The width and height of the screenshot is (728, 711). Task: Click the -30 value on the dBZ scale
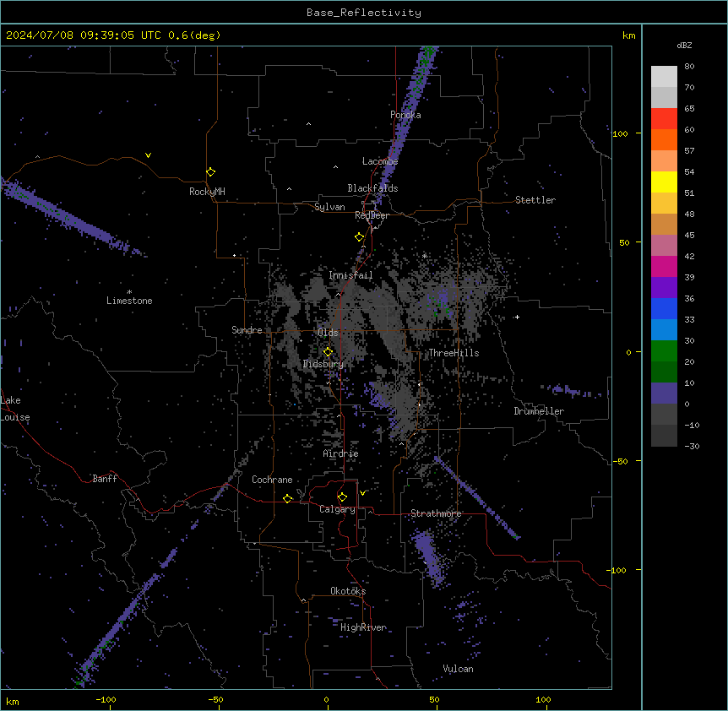tap(692, 446)
